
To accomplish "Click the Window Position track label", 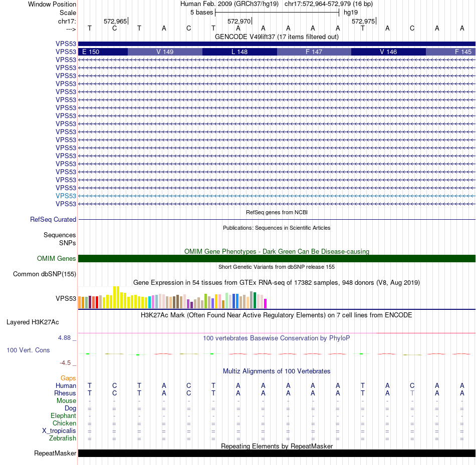I will [x=52, y=4].
